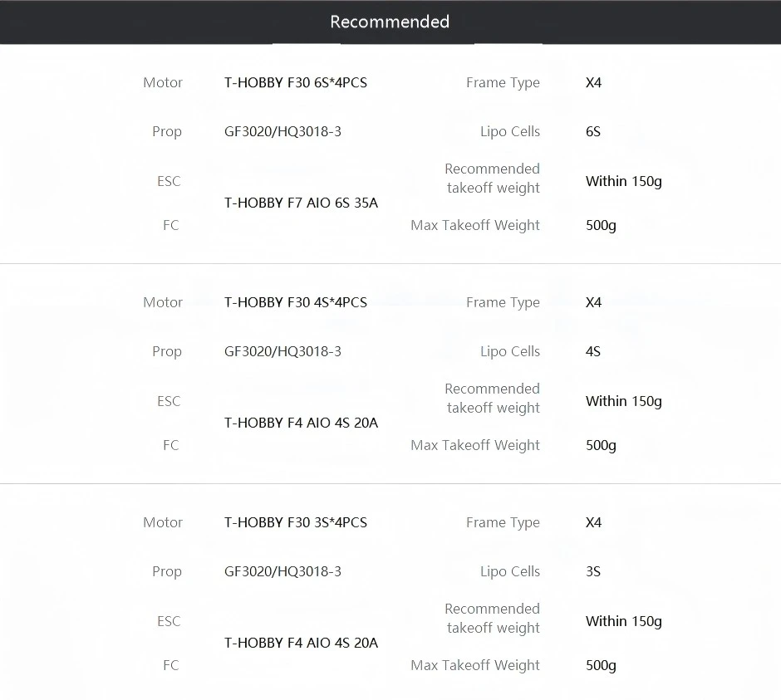Select the T-HOBBY F30 4S*4PCS motor text
Image resolution: width=781 pixels, height=700 pixels.
coord(295,303)
